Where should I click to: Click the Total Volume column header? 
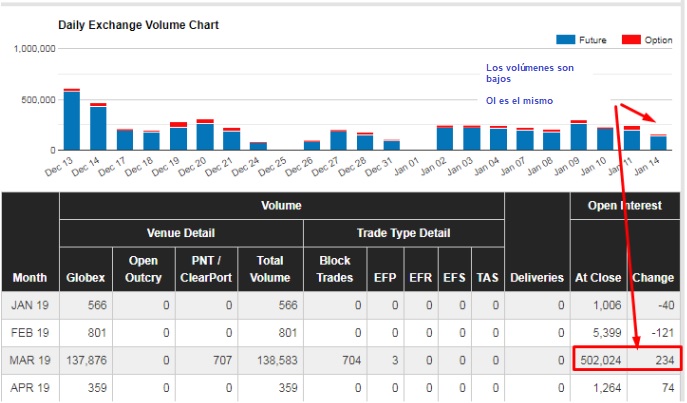click(x=270, y=269)
